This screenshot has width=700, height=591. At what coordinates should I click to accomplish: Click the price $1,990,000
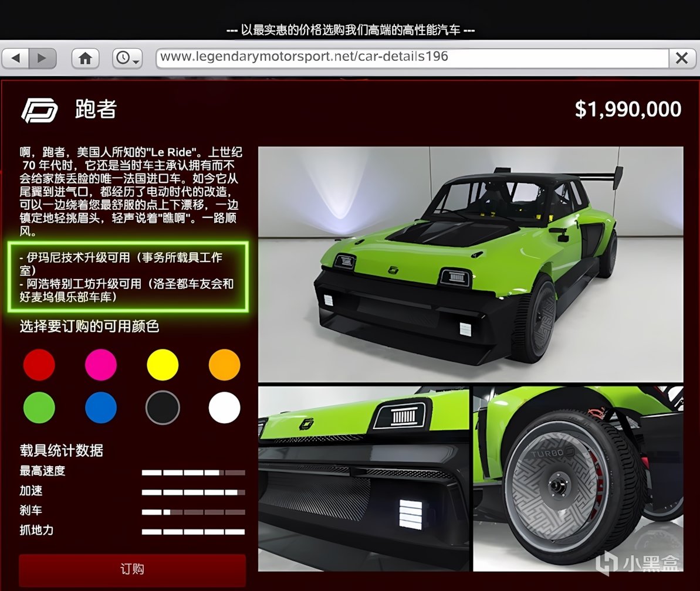[628, 109]
